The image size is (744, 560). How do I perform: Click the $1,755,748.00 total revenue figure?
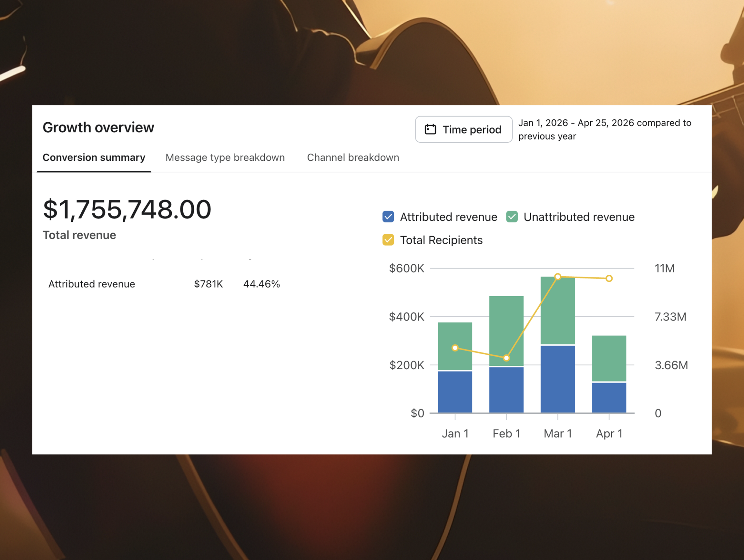[127, 209]
